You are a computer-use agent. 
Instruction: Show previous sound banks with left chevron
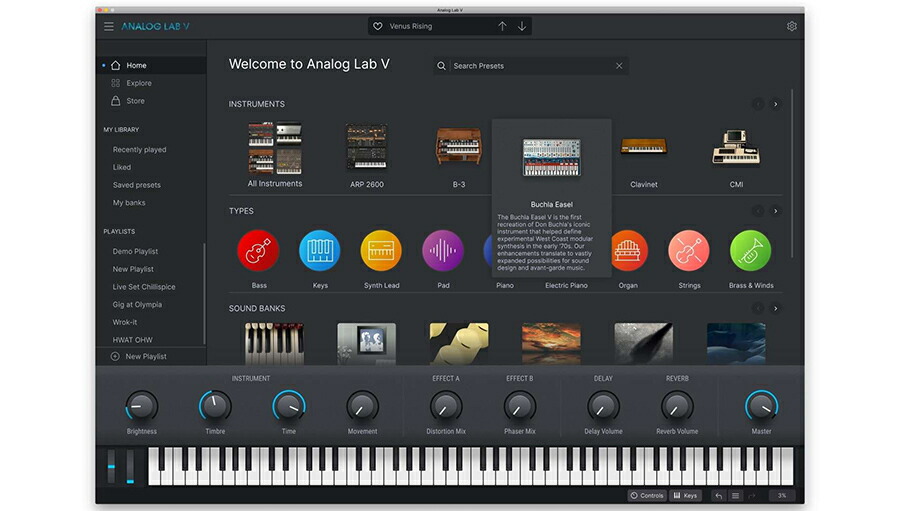pos(758,309)
